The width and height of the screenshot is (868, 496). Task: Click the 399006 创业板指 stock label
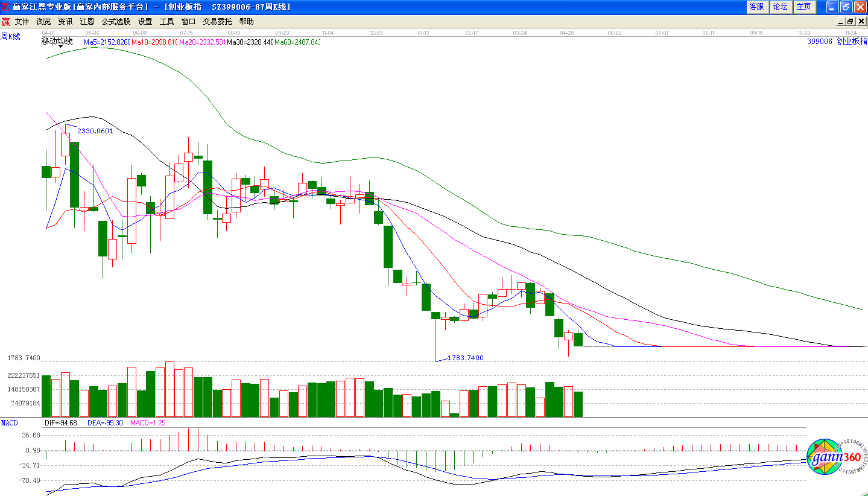pyautogui.click(x=837, y=42)
